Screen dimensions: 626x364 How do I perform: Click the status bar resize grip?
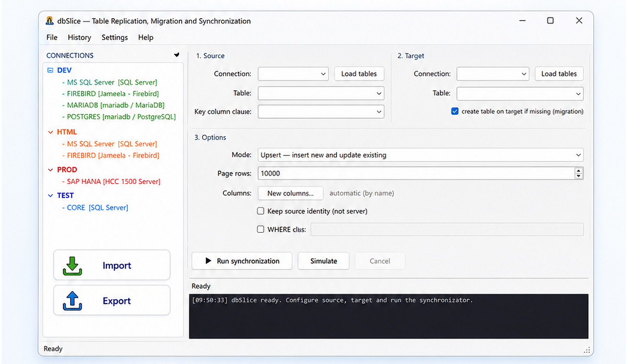point(587,350)
